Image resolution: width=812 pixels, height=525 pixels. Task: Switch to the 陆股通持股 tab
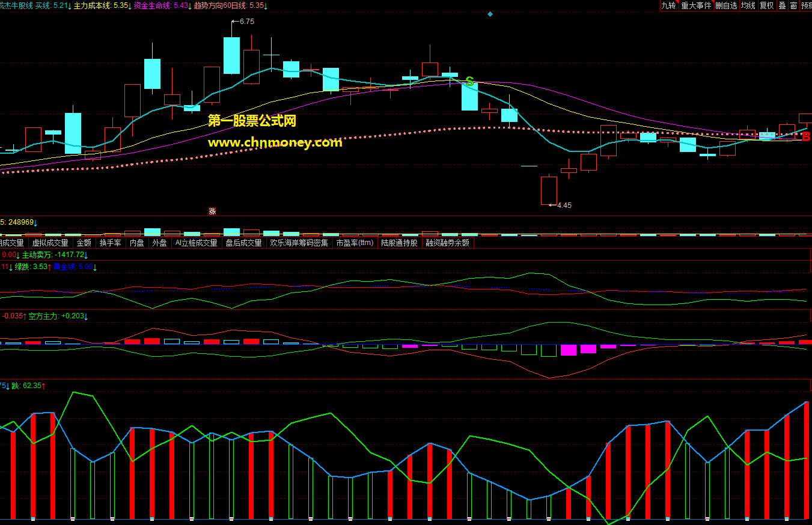pyautogui.click(x=400, y=243)
